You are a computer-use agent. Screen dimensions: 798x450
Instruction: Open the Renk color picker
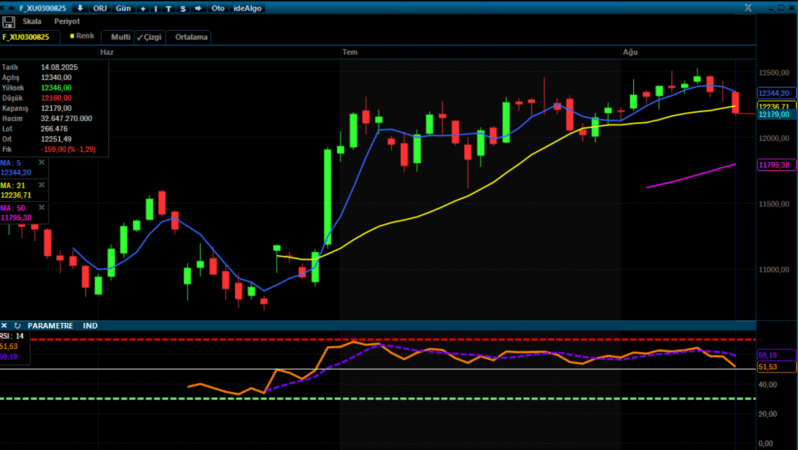(82, 36)
